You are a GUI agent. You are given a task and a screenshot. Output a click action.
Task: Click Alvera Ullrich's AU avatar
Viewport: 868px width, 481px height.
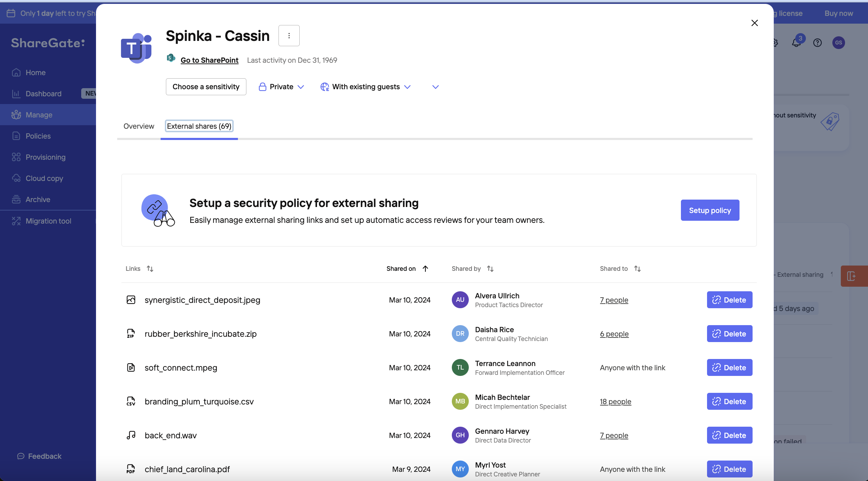[x=460, y=300]
